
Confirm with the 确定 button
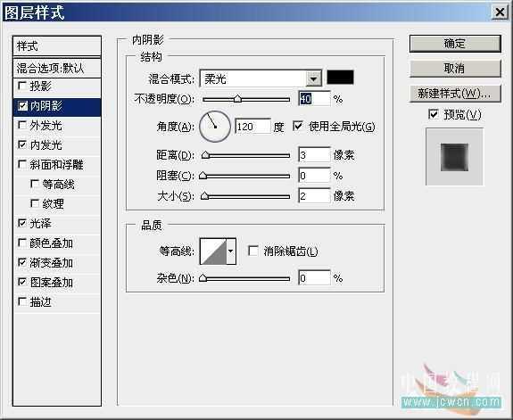pos(455,44)
